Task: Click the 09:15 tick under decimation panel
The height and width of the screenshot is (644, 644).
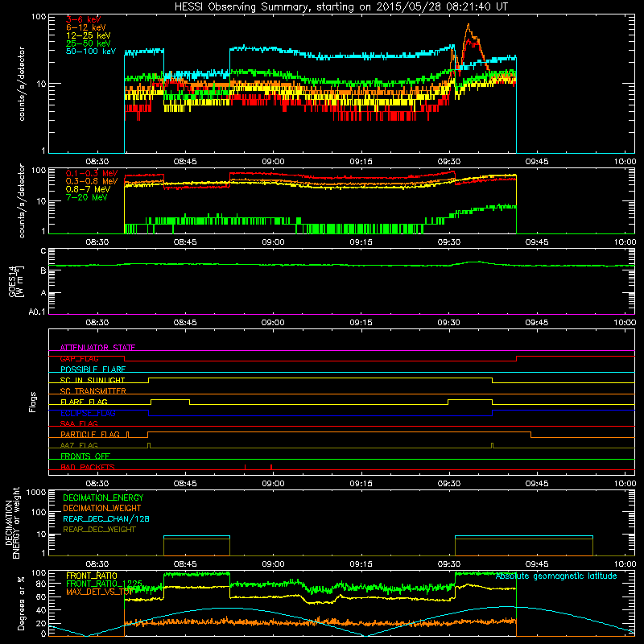Action: coord(361,564)
